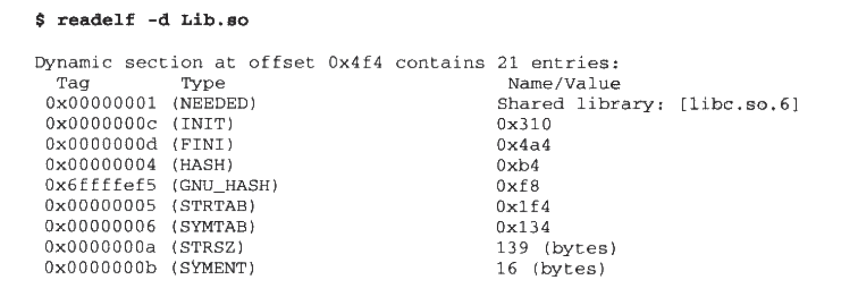The height and width of the screenshot is (292, 868).
Task: Select the Dynamic section offset header line
Action: click(x=327, y=63)
